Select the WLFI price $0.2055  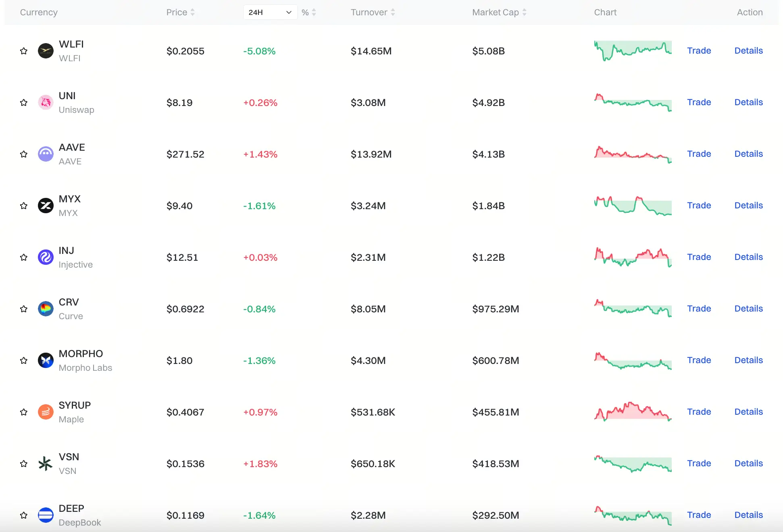click(x=185, y=51)
